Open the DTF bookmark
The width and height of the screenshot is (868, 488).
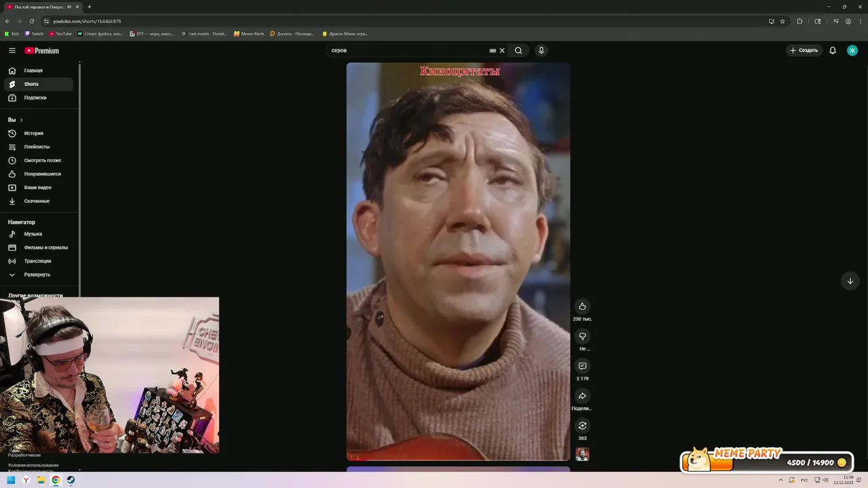pyautogui.click(x=152, y=33)
